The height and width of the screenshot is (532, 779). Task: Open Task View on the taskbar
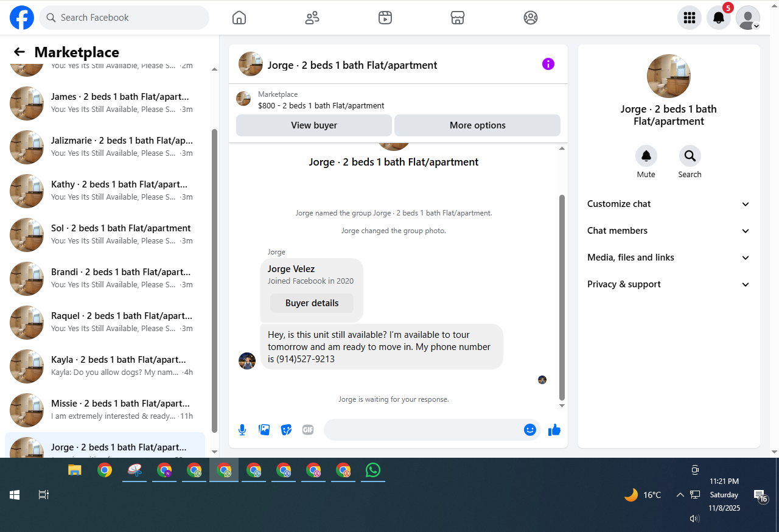44,495
